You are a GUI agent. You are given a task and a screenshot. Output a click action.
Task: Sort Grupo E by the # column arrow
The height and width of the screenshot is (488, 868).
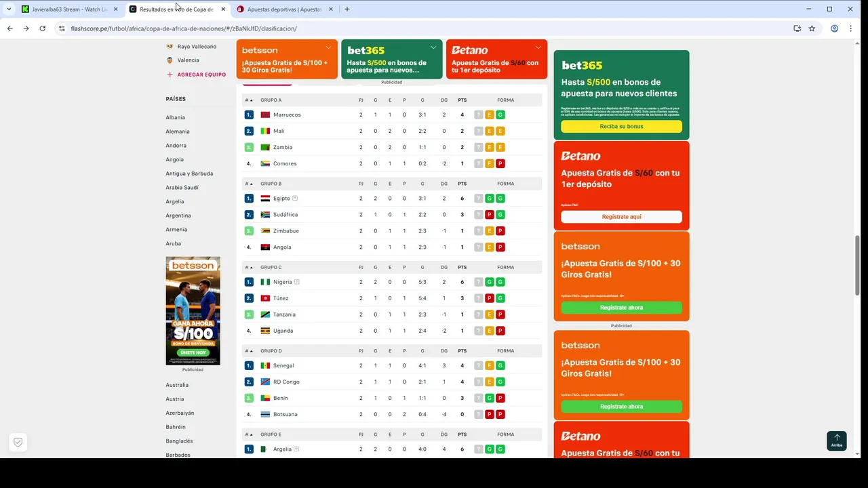(x=249, y=434)
